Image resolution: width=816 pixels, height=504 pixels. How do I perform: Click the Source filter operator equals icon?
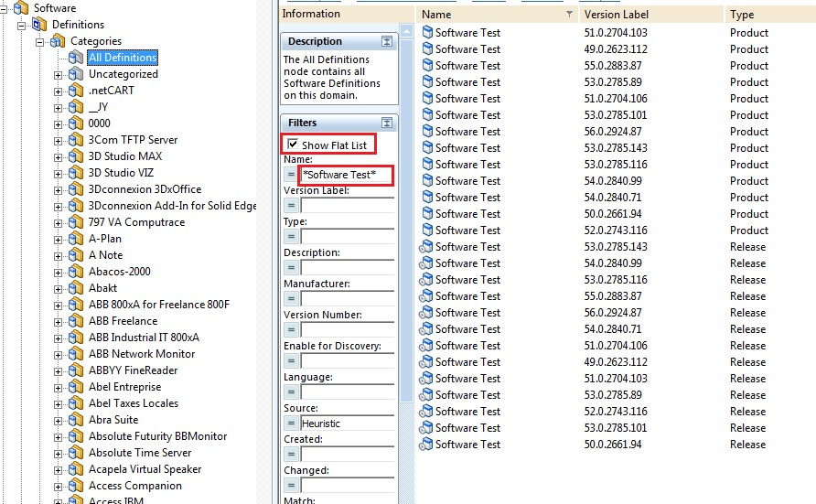(x=292, y=424)
